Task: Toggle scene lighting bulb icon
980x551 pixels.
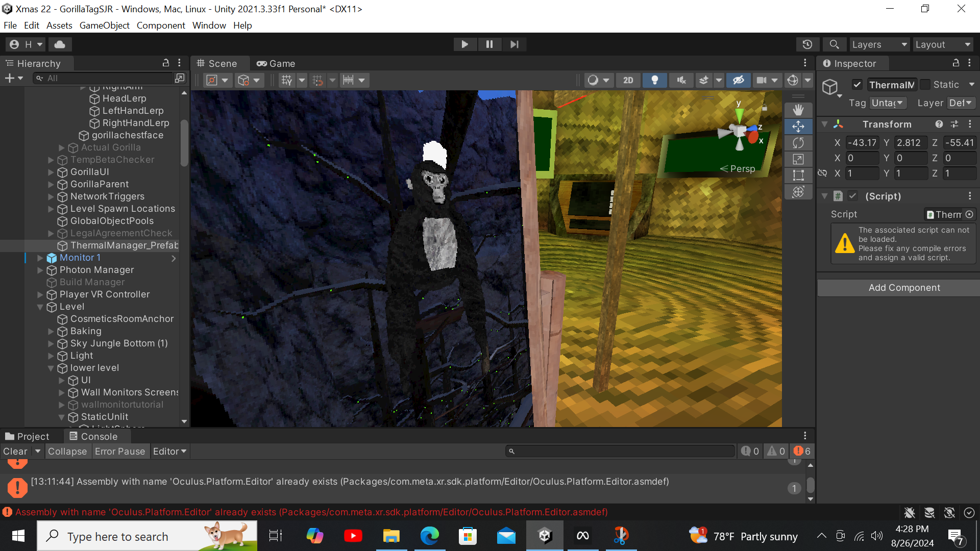Action: click(x=654, y=80)
